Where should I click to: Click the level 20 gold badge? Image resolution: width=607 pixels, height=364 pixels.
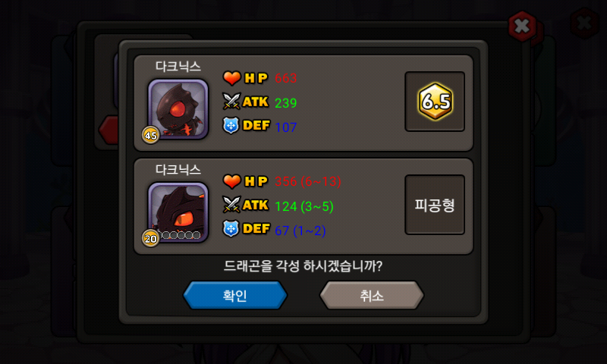[150, 238]
